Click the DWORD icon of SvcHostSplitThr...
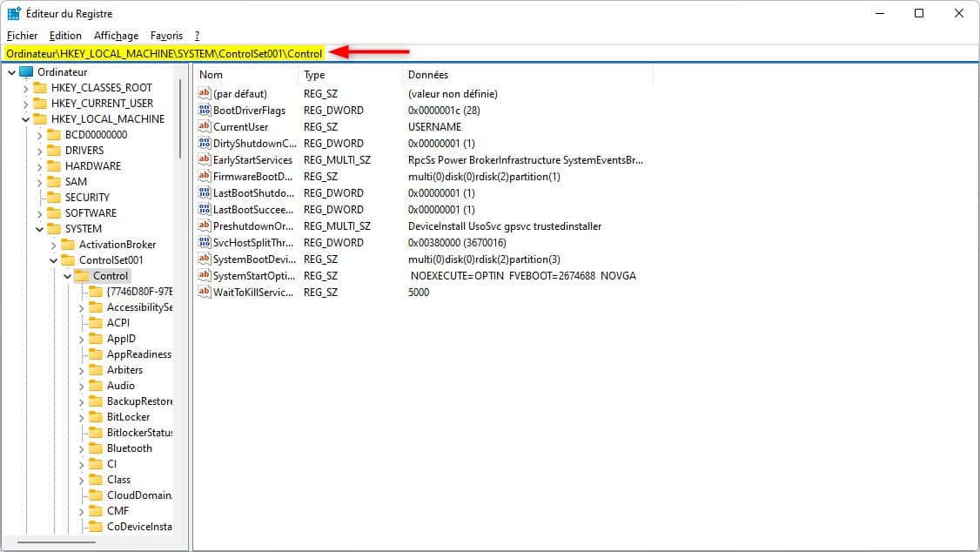This screenshot has width=980, height=552. 205,243
